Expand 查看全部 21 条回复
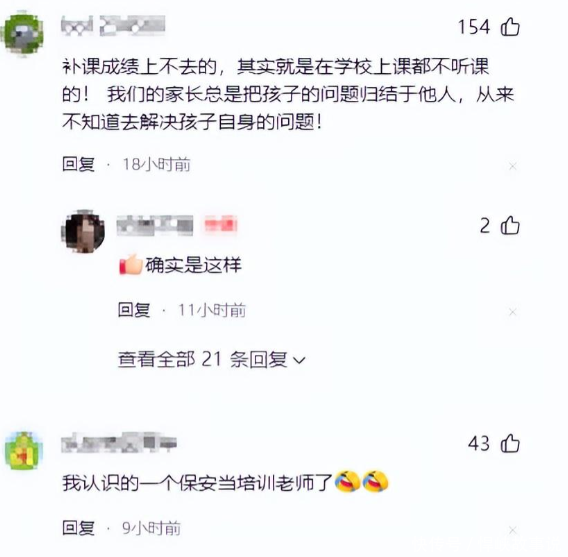The width and height of the screenshot is (568, 557). pos(212,360)
